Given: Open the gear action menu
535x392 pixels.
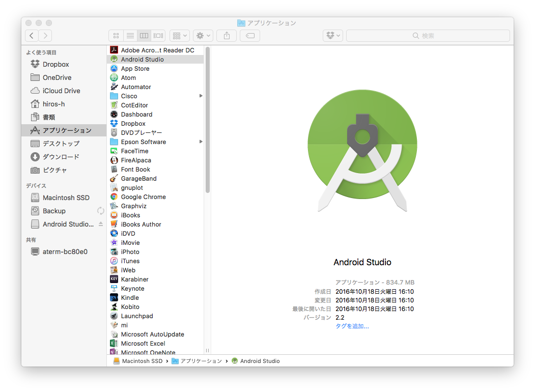Looking at the screenshot, I should pos(203,36).
